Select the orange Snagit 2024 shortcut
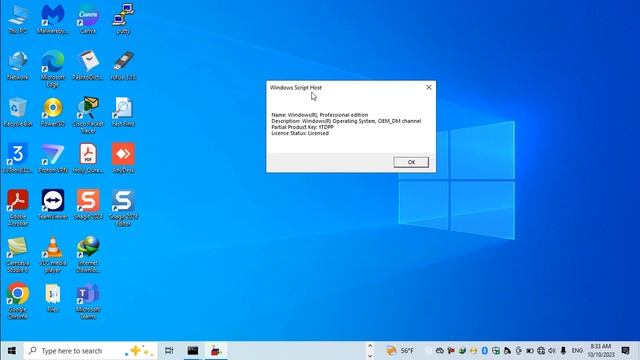 [x=88, y=205]
